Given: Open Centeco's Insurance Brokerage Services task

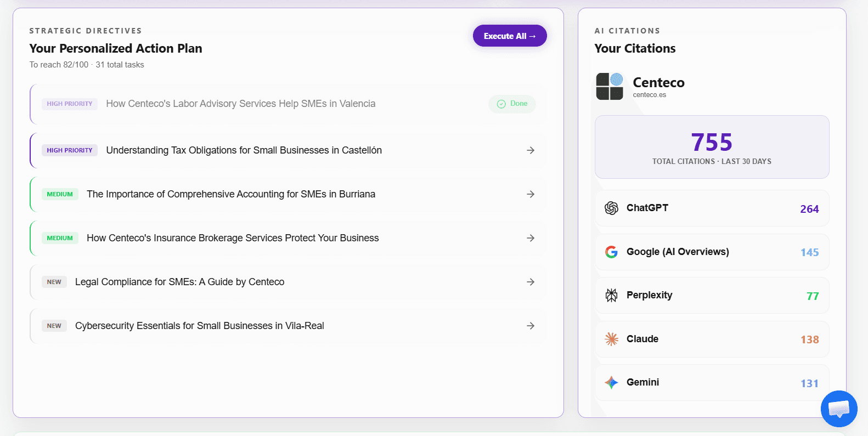Looking at the screenshot, I should pyautogui.click(x=288, y=238).
